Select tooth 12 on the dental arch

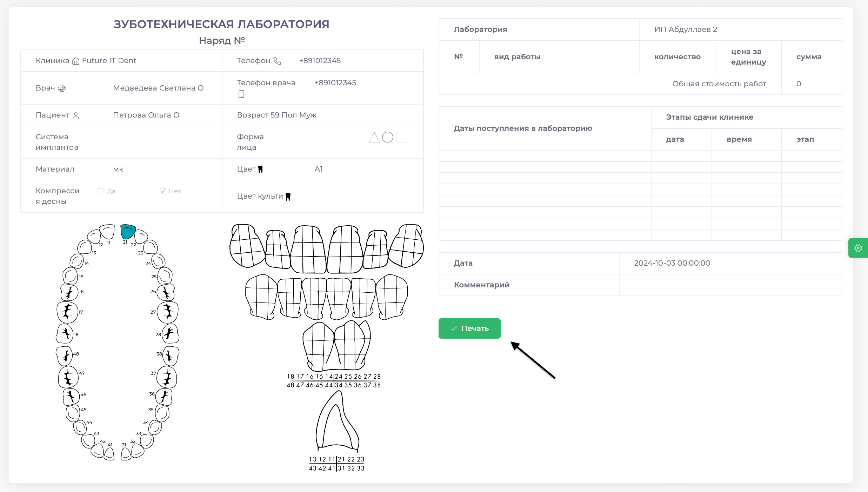[x=94, y=237]
